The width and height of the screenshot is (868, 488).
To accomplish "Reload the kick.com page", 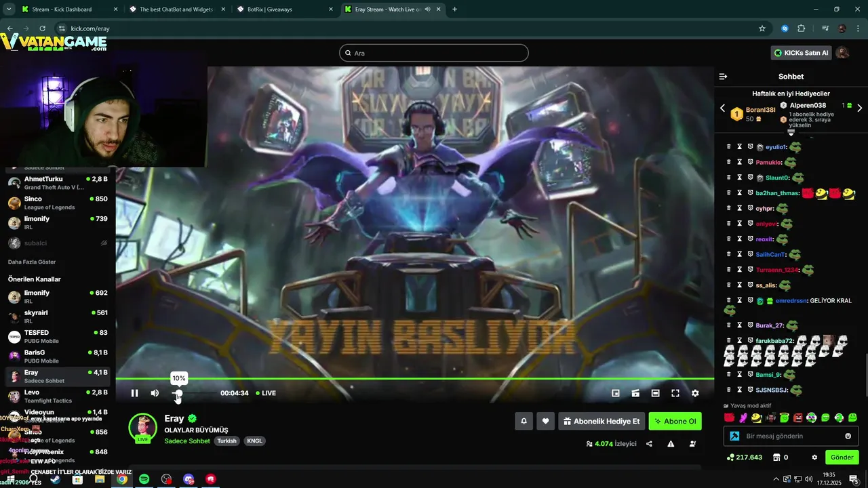I will click(42, 28).
